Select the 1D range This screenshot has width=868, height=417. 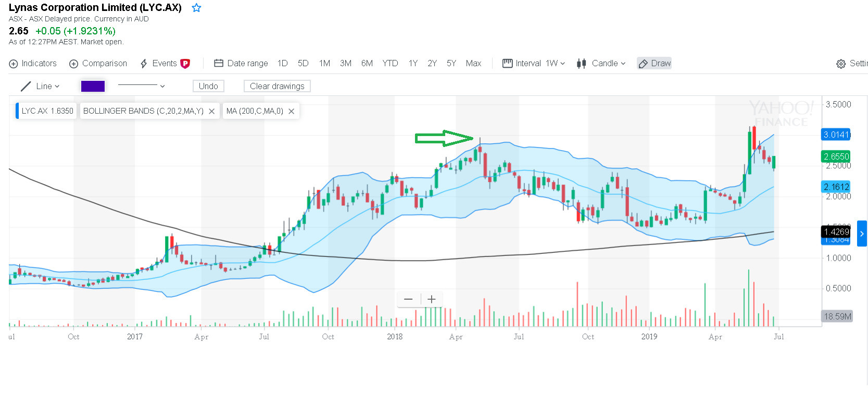(283, 64)
